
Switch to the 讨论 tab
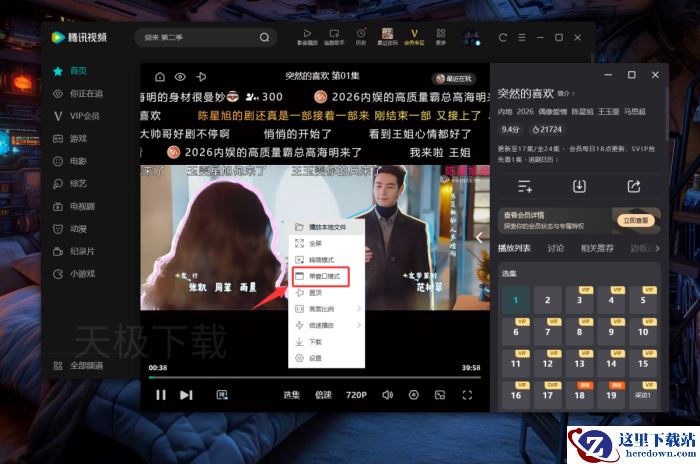point(556,248)
